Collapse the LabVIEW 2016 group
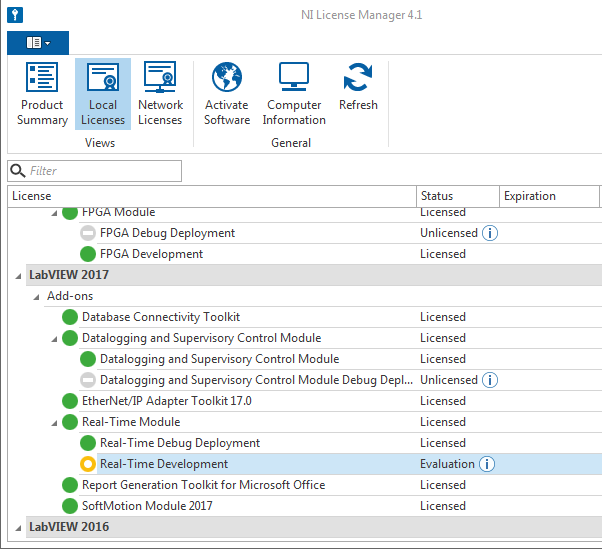Image resolution: width=602 pixels, height=549 pixels. tap(18, 528)
